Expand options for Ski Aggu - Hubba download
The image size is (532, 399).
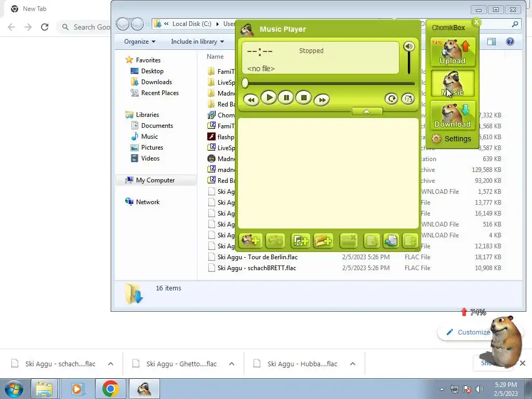(353, 364)
